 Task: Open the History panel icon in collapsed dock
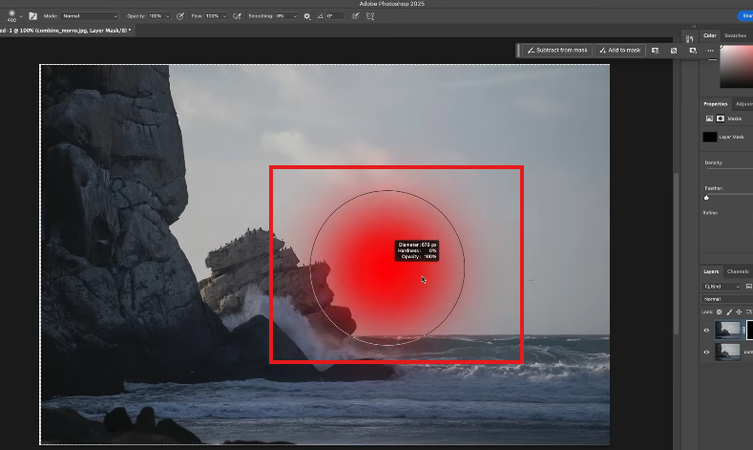point(690,39)
